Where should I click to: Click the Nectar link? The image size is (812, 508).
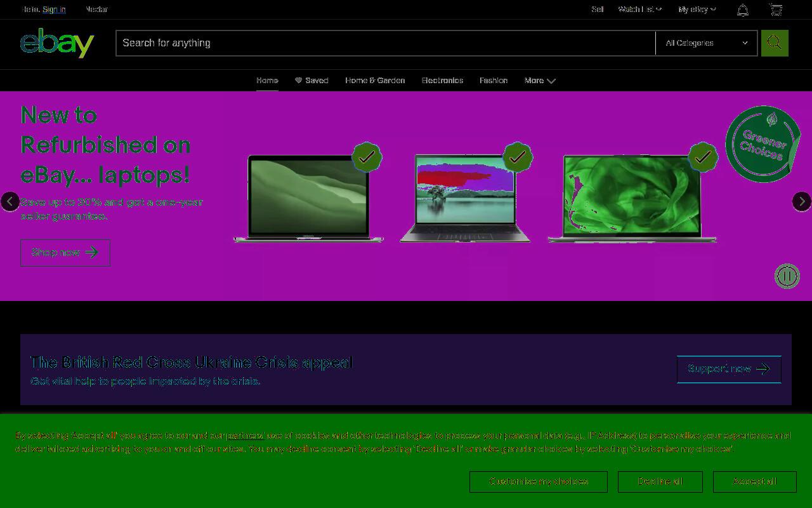point(97,10)
